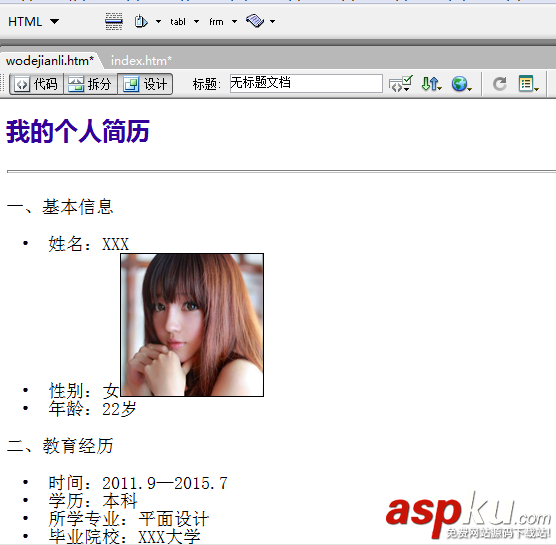Viewport: 556px width, 545px height.
Task: Click the list item 年龄：22岁
Action: pyautogui.click(x=93, y=409)
